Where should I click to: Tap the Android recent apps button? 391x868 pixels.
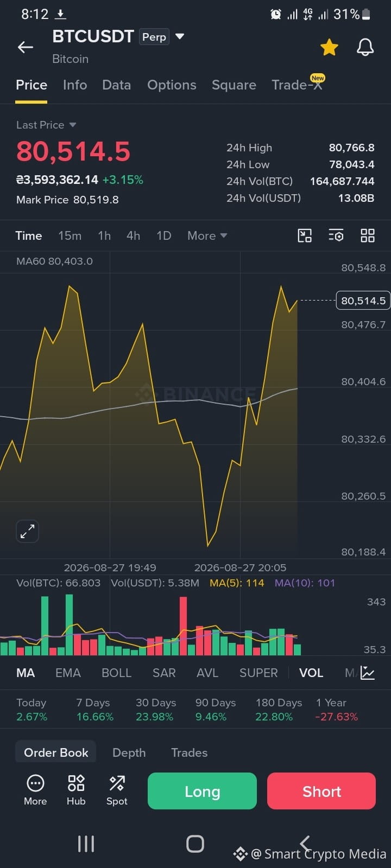click(86, 844)
